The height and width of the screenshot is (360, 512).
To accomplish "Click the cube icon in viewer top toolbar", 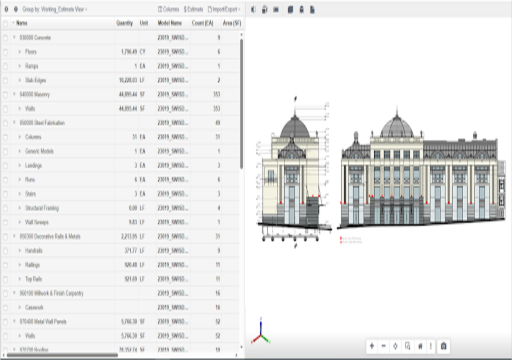I will click(x=290, y=10).
